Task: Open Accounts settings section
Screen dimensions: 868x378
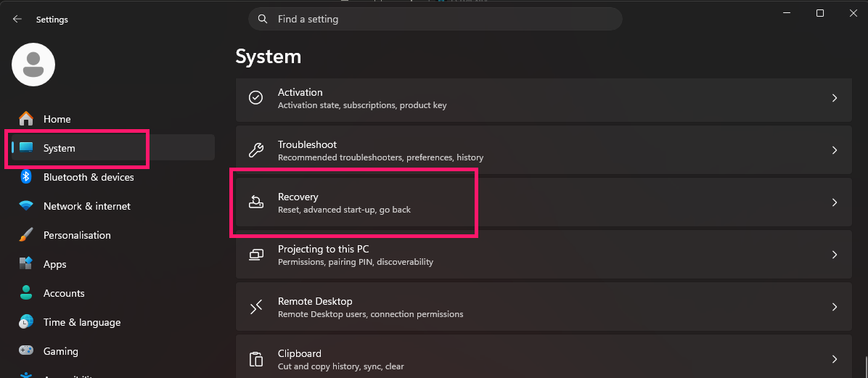Action: point(113,293)
